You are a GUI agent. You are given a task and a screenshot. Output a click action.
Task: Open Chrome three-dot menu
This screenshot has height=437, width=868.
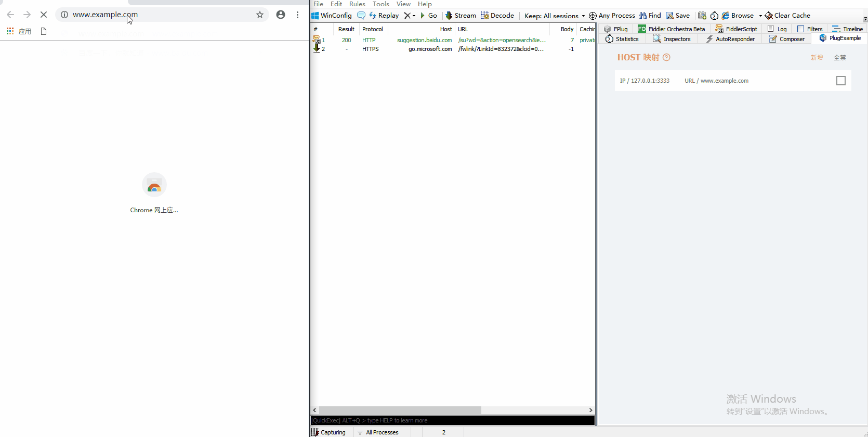point(298,15)
